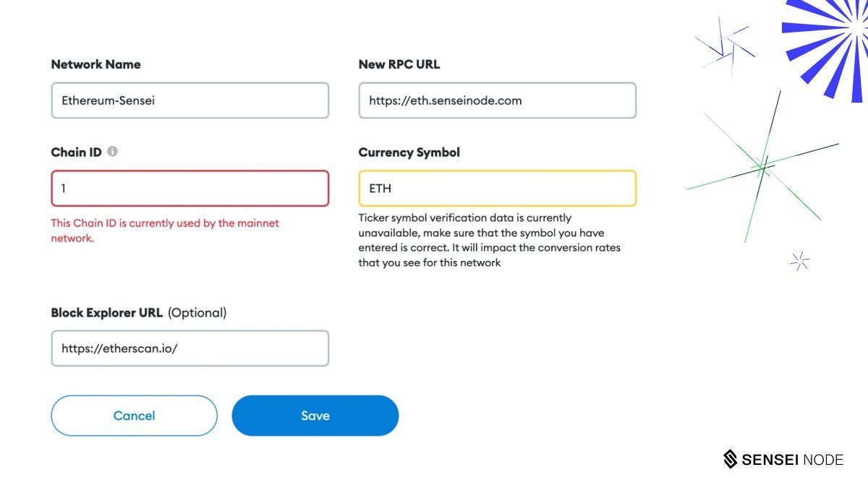
Task: Click the Network Name label
Action: (96, 64)
